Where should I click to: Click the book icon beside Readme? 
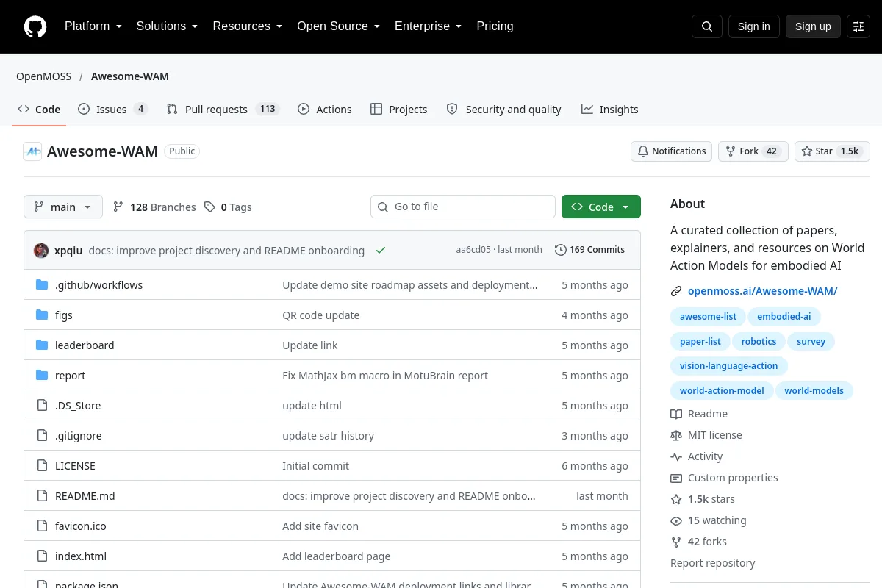(676, 414)
